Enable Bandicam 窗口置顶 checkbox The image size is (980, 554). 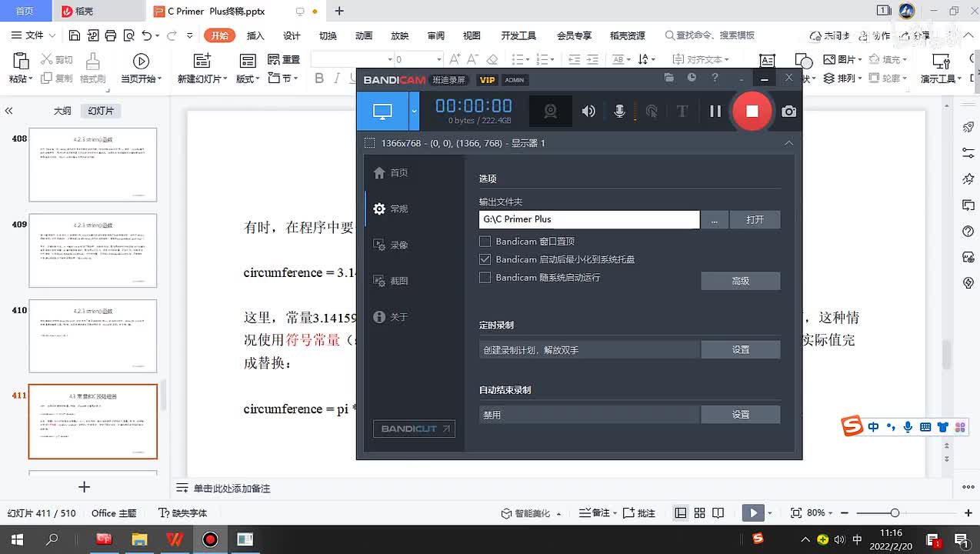(x=485, y=242)
